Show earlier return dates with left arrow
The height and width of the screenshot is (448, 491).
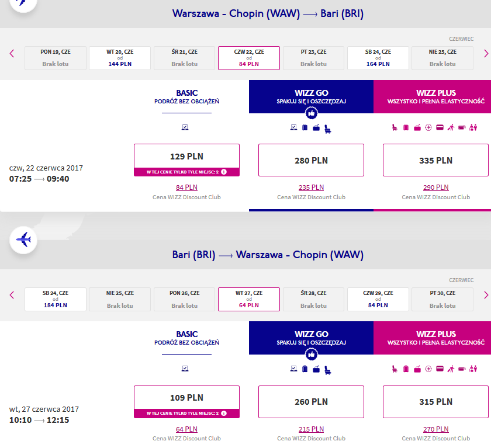tap(12, 295)
